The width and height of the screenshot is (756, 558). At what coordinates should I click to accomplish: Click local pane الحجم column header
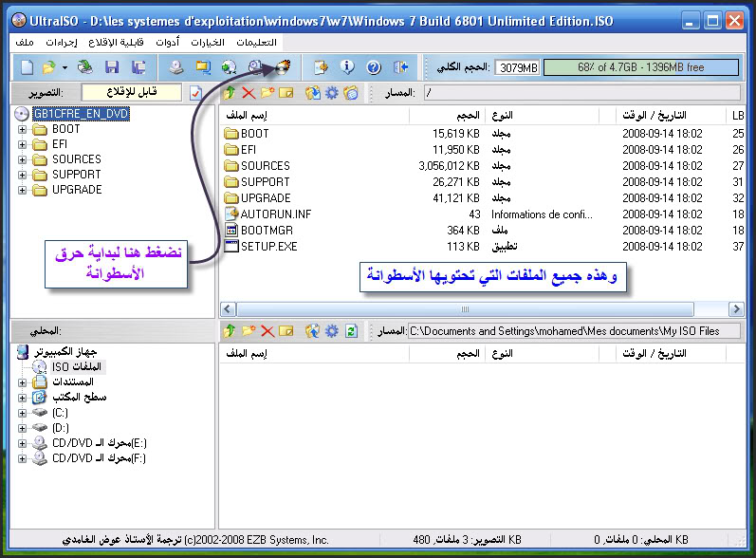(x=447, y=354)
